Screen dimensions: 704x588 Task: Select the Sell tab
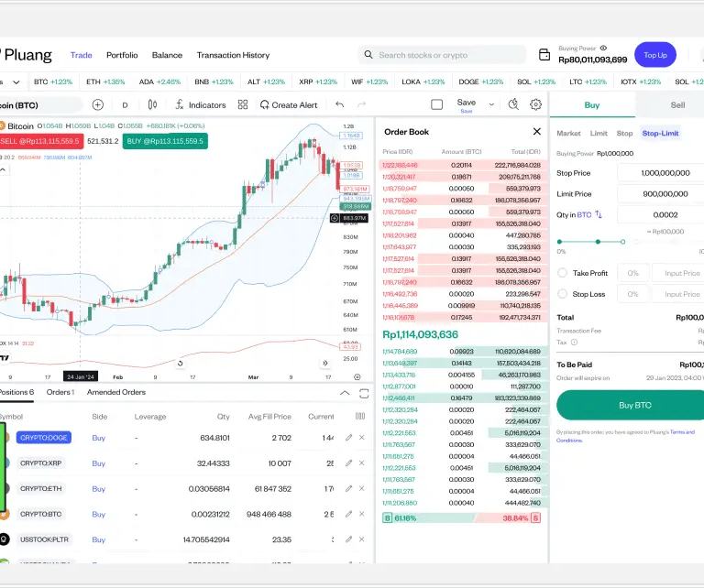tap(677, 105)
